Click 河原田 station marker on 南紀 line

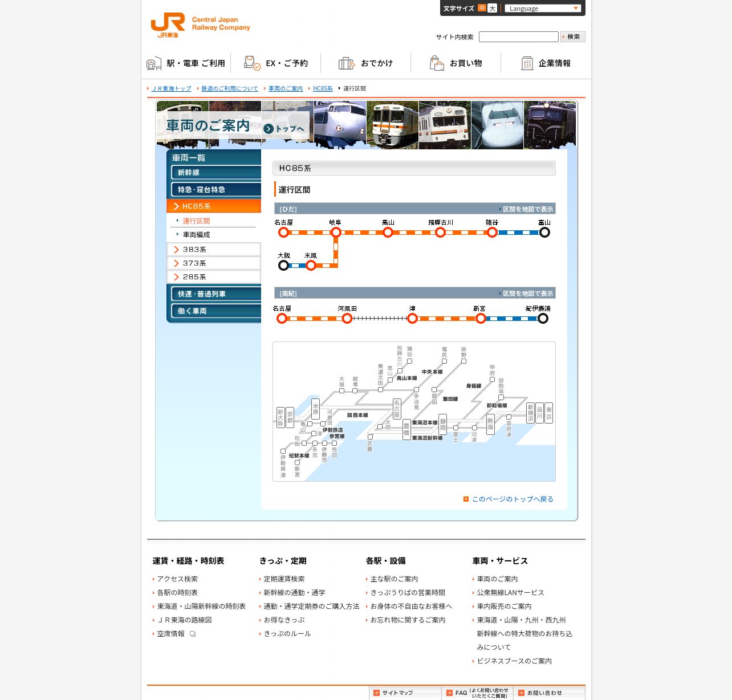[347, 318]
